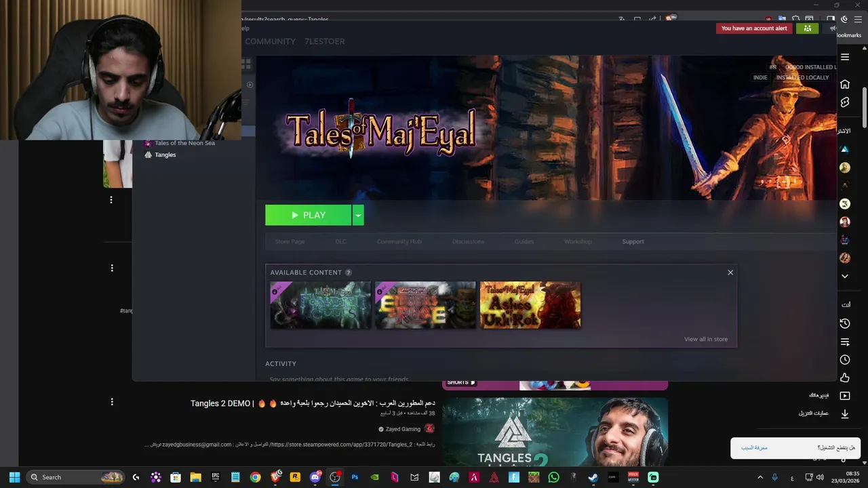Viewport: 868px width, 488px height.
Task: Open Discord from the taskbar
Action: 315,477
